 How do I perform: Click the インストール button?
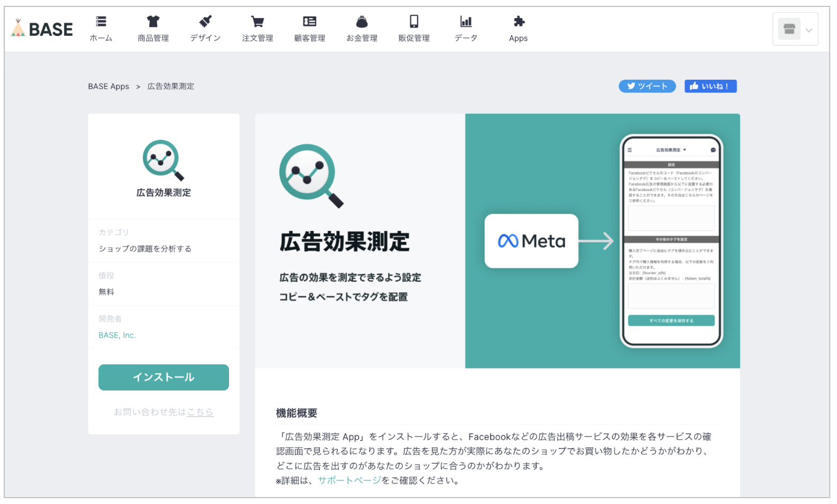point(164,377)
